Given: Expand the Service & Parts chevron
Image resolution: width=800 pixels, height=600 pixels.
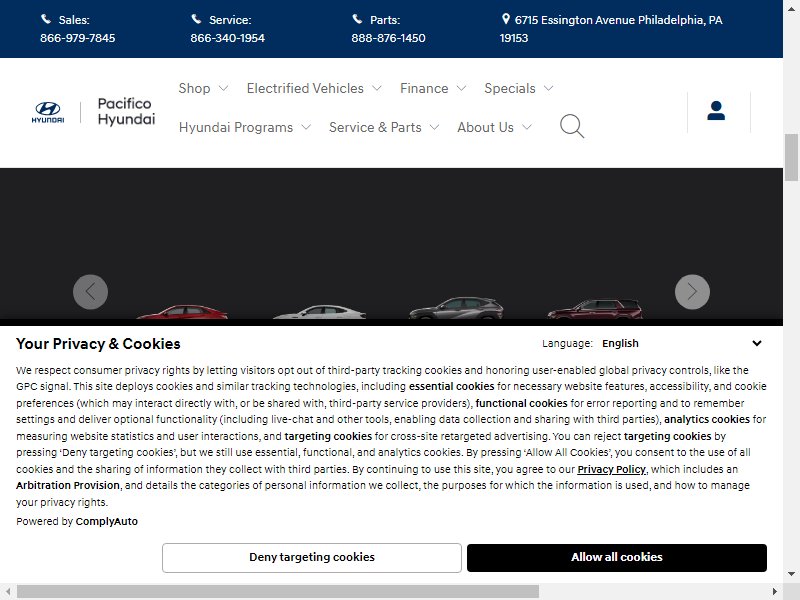Looking at the screenshot, I should click(x=434, y=127).
